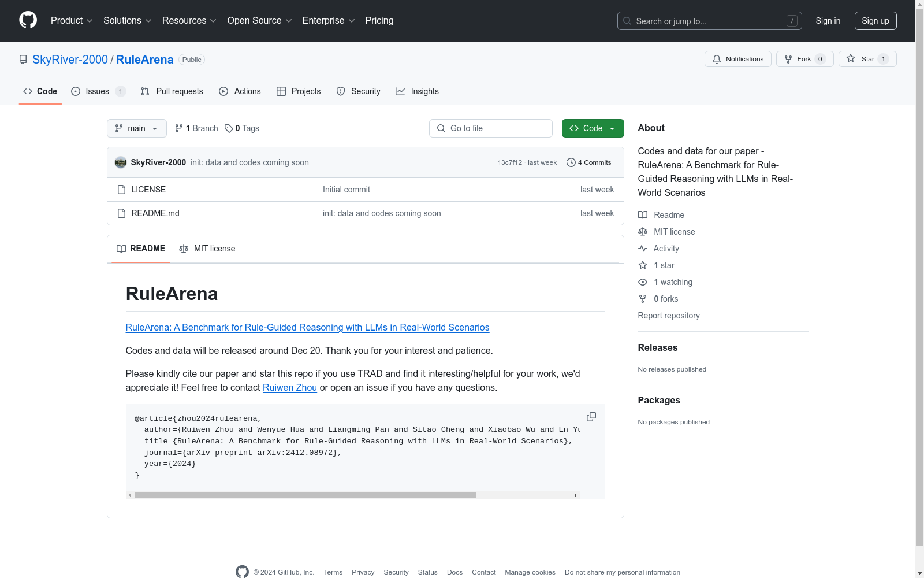Click the Notifications bell button
Image resolution: width=924 pixels, height=578 pixels.
[737, 59]
